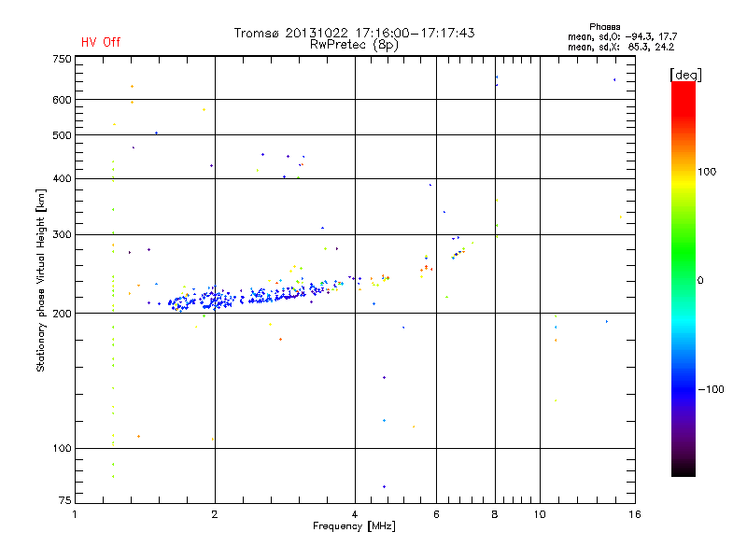Click the purple data point near 75 km height
747x560 pixels.
(x=384, y=486)
